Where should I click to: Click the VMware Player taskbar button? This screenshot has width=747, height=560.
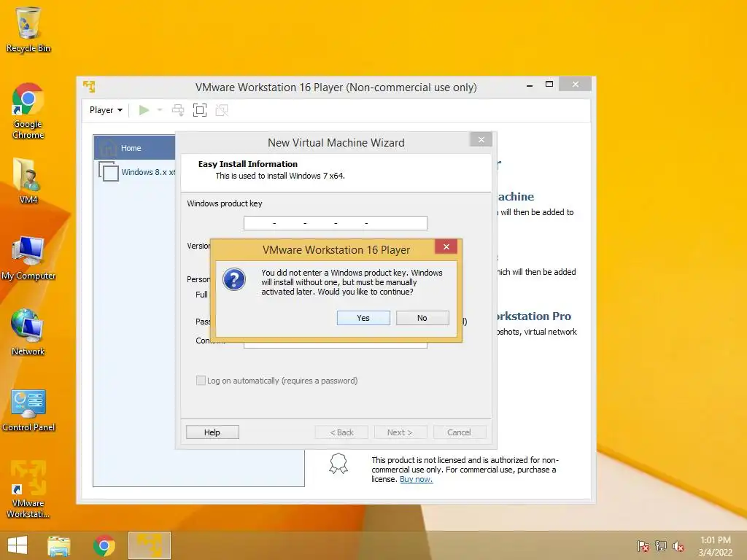click(149, 545)
